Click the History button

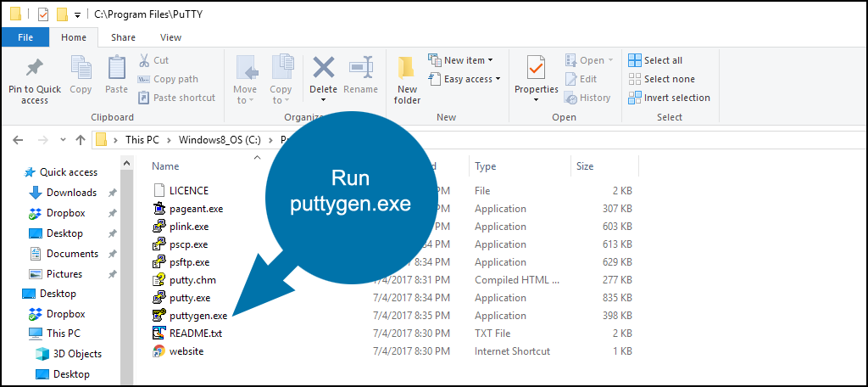click(x=587, y=98)
